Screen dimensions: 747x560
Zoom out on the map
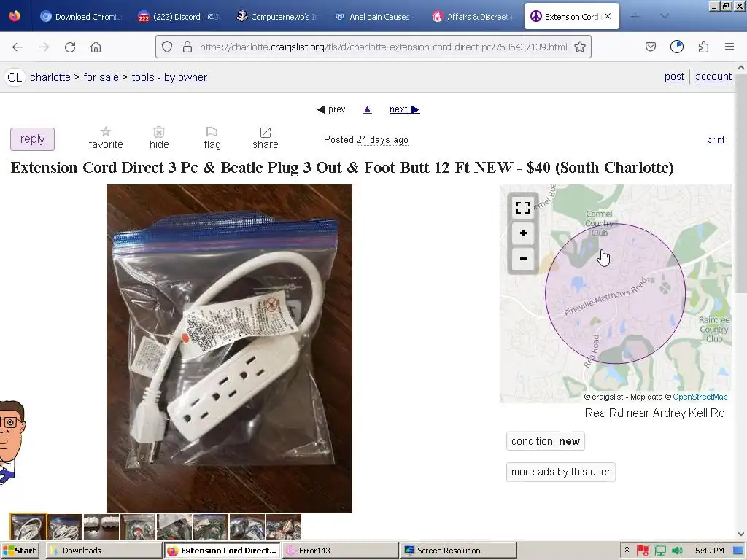523,259
